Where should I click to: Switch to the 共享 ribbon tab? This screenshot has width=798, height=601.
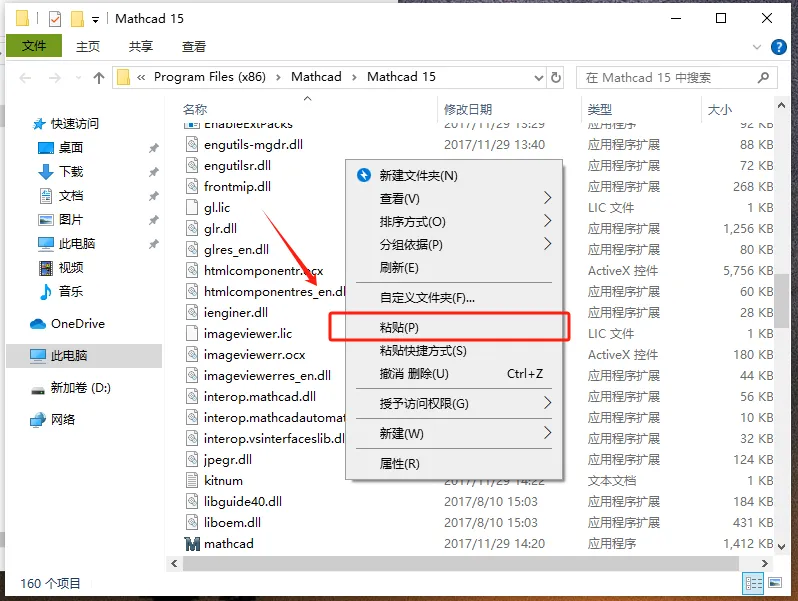tap(140, 46)
